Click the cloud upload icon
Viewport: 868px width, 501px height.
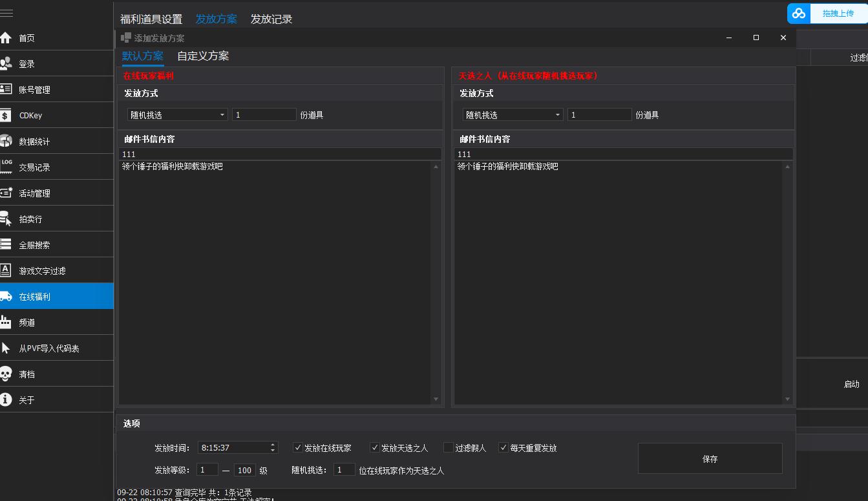[799, 14]
